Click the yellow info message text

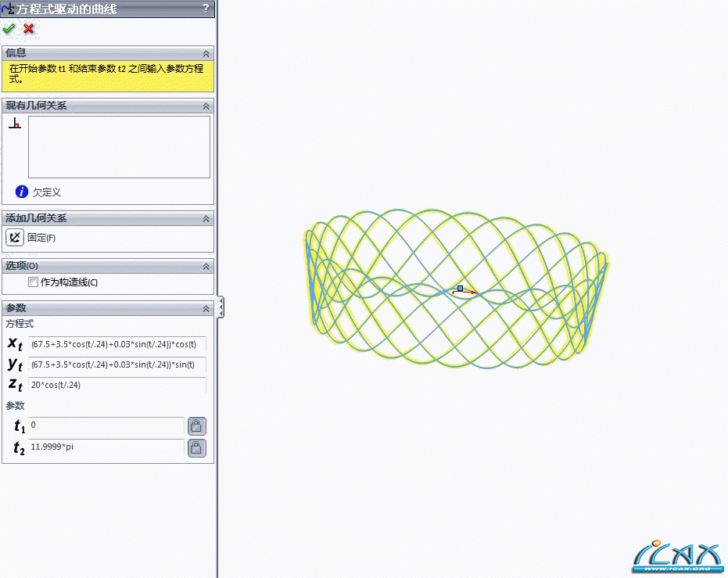click(106, 74)
